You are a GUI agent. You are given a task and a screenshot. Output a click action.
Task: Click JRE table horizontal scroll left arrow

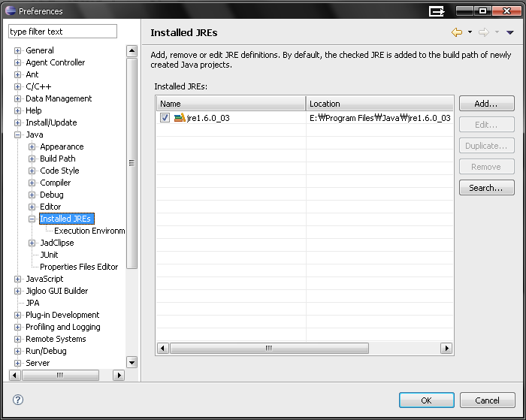[x=163, y=348]
